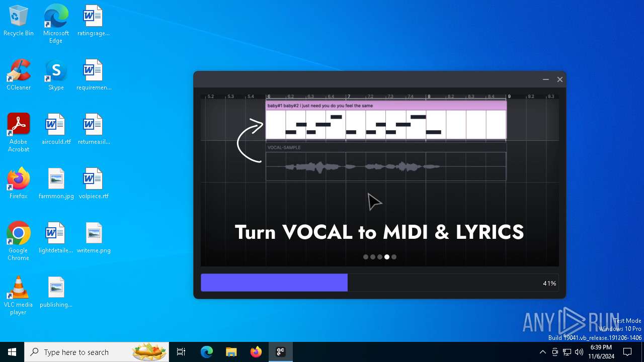Select farmmon.jpg image file
Viewport: 644px width, 362px height.
[x=56, y=184]
